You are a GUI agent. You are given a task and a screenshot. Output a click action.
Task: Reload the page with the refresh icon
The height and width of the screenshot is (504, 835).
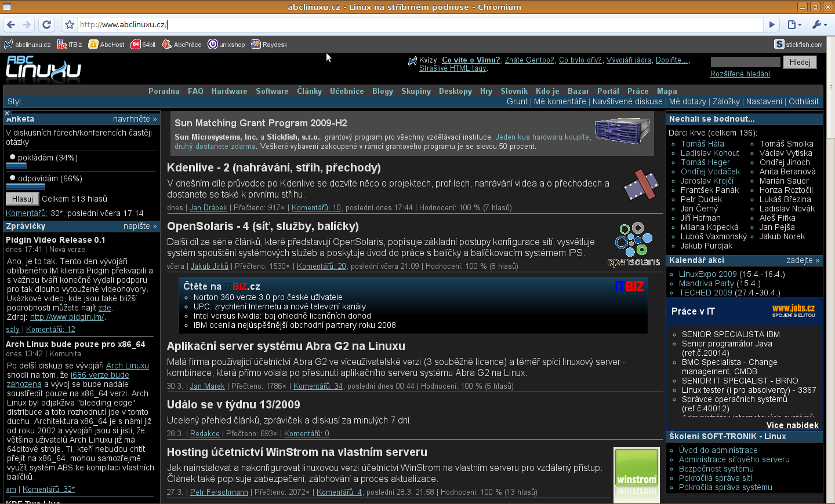click(x=47, y=24)
